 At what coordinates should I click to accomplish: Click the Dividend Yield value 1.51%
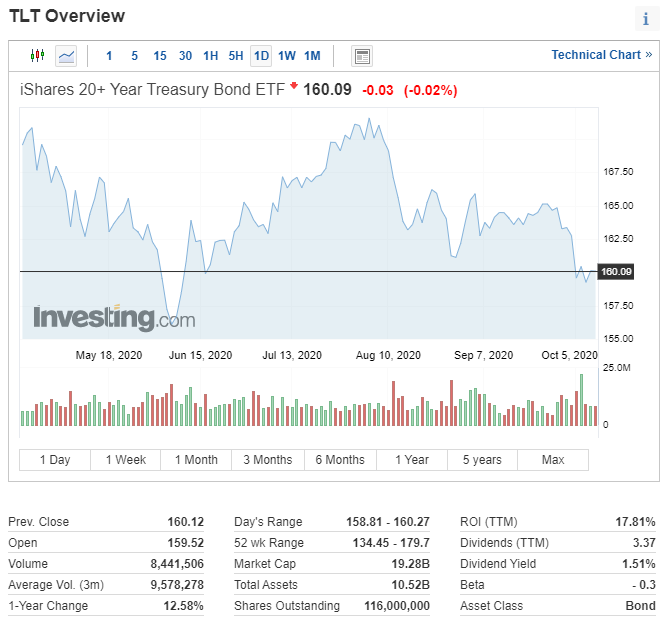[x=639, y=564]
